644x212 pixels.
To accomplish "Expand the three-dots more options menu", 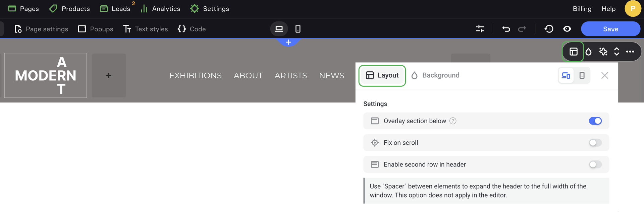I will [x=630, y=52].
